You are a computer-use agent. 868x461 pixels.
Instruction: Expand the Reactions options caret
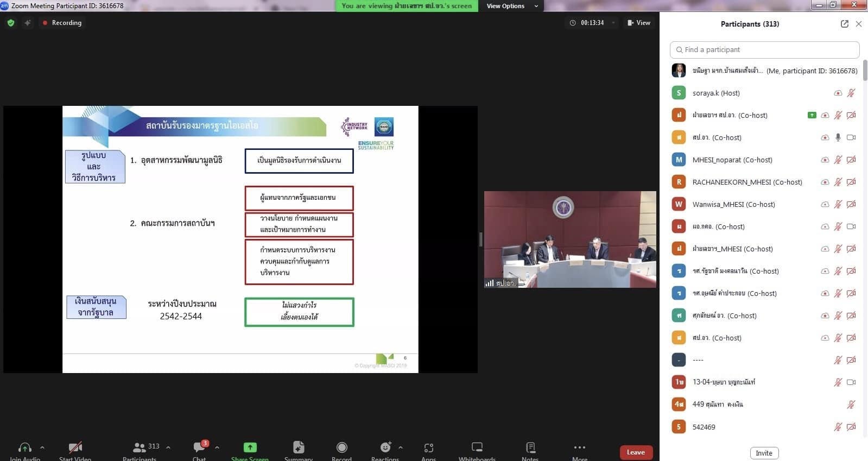tap(401, 447)
